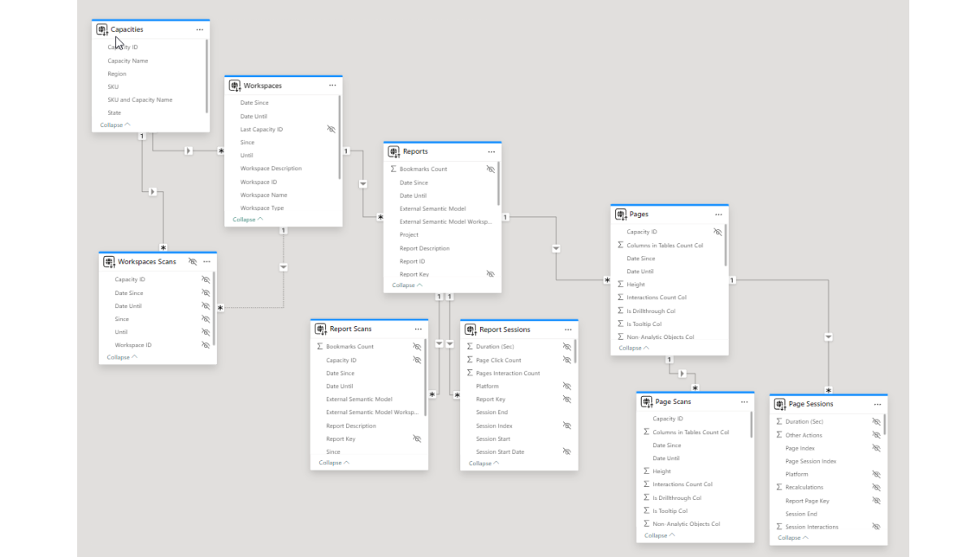Screen dimensions: 980x557
Task: Click the Capacities table header icon
Action: (102, 28)
